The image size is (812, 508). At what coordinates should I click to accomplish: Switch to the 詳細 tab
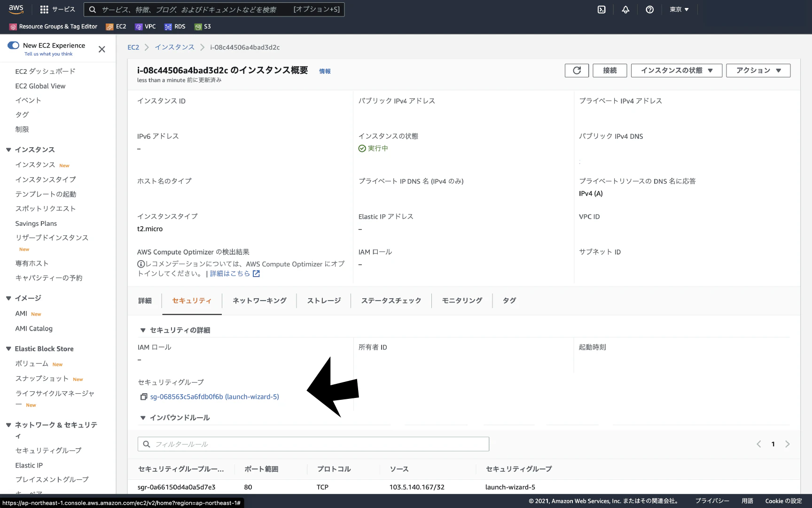pyautogui.click(x=145, y=301)
